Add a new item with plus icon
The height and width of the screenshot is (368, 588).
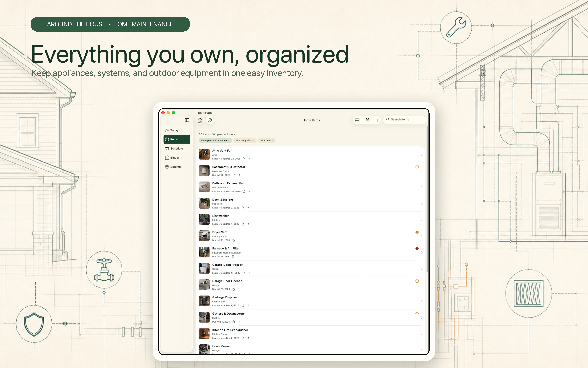(377, 120)
